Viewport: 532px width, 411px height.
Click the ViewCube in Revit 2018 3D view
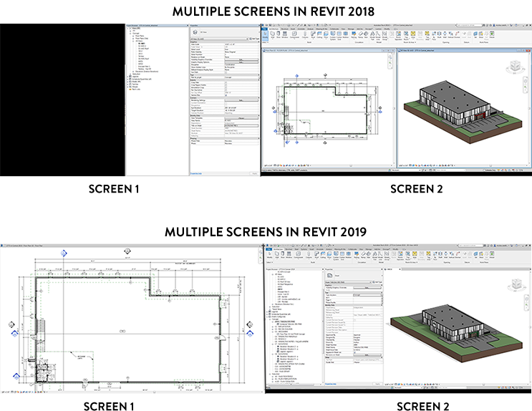click(515, 66)
